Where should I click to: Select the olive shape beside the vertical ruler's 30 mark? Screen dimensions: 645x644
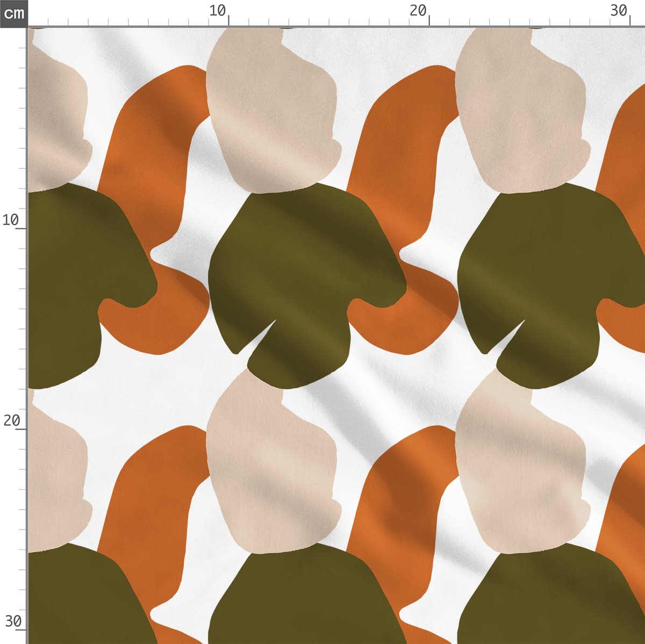pos(70,602)
